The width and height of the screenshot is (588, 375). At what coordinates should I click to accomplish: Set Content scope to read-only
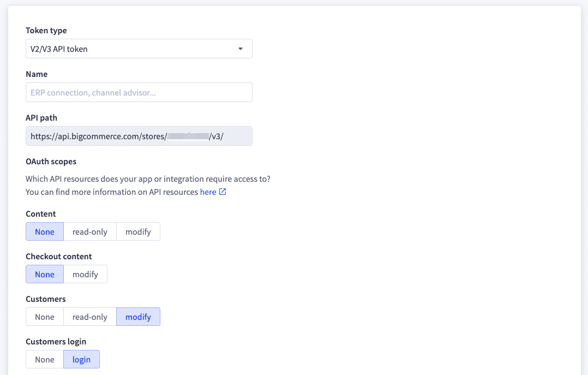[x=89, y=231]
